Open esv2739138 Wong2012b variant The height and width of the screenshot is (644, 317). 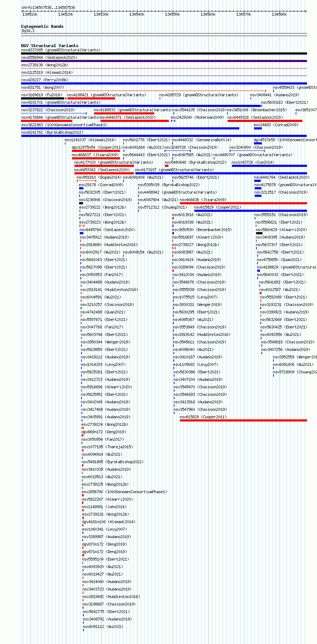pyautogui.click(x=45, y=65)
